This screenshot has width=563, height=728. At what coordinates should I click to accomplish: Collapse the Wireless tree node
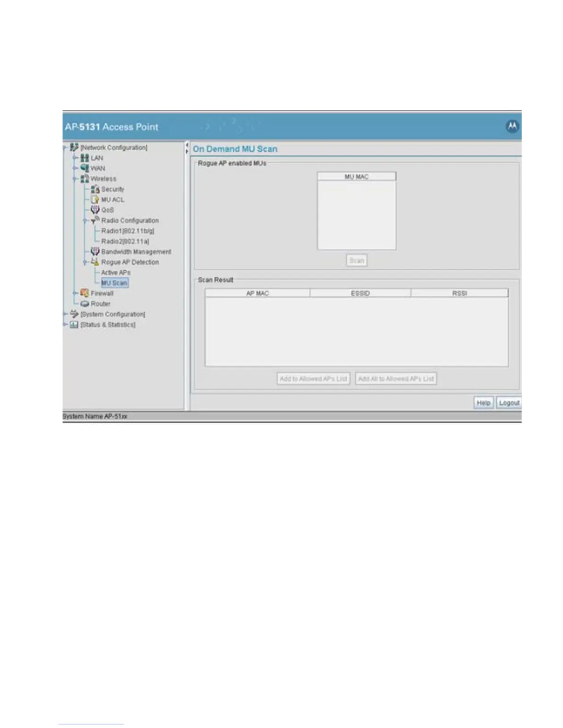click(75, 179)
